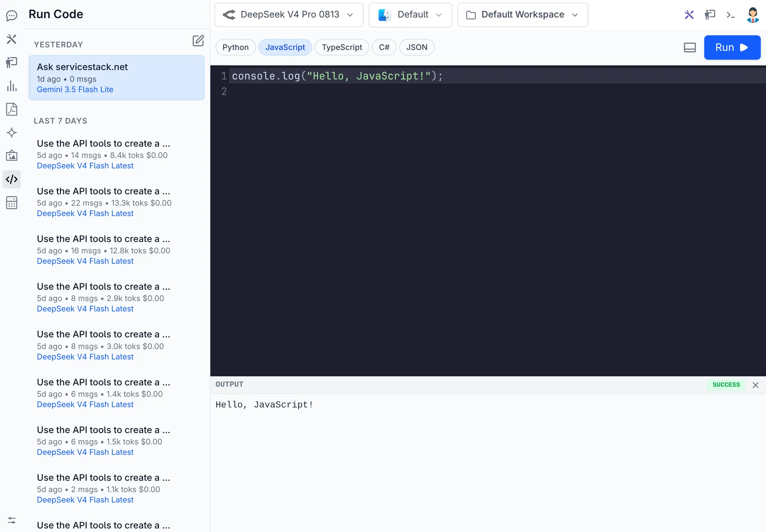Open the 22 msgs 13.3k toks conversation
766x532 pixels.
(117, 202)
